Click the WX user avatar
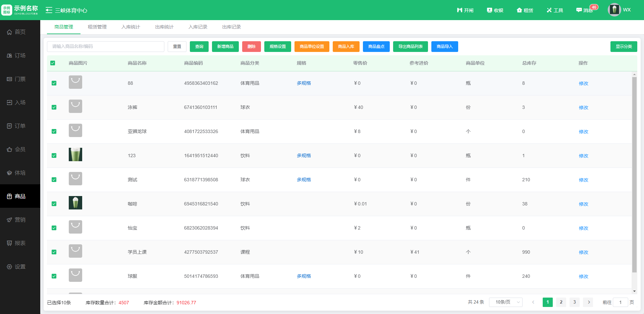Image resolution: width=644 pixels, height=314 pixels. coord(614,10)
